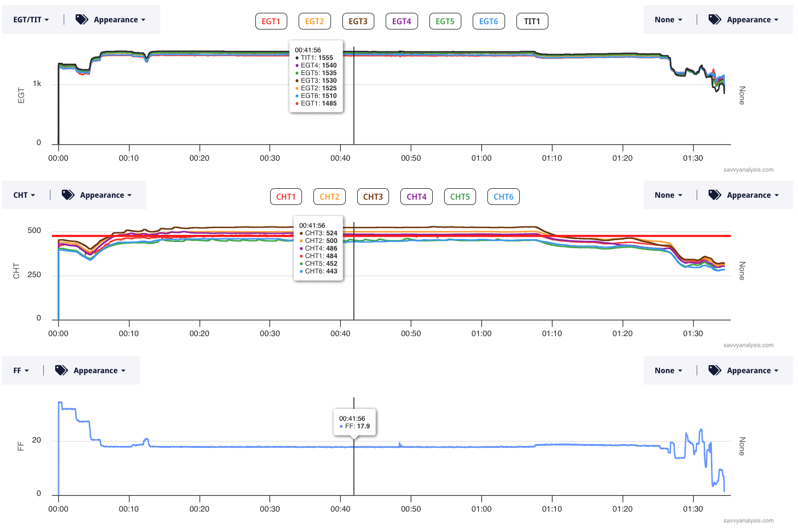Hide the CHT3 trace
Screen dimensions: 798x532
pyautogui.click(x=373, y=197)
